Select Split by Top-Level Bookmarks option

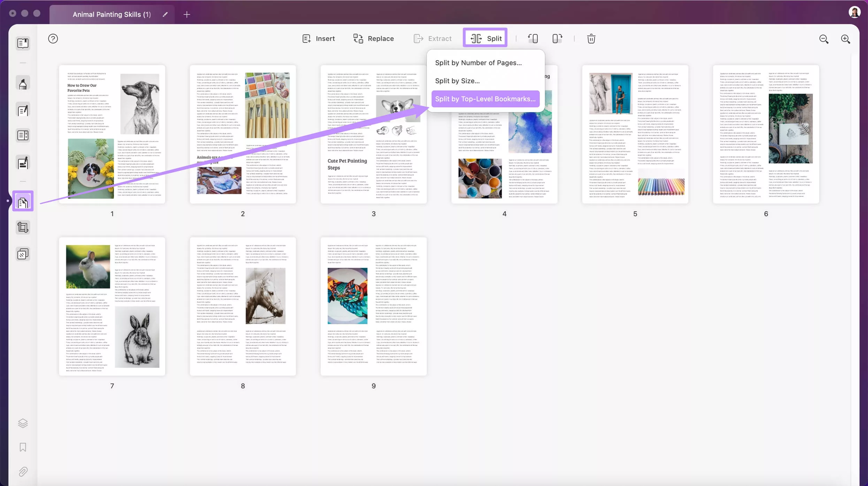[x=485, y=98]
